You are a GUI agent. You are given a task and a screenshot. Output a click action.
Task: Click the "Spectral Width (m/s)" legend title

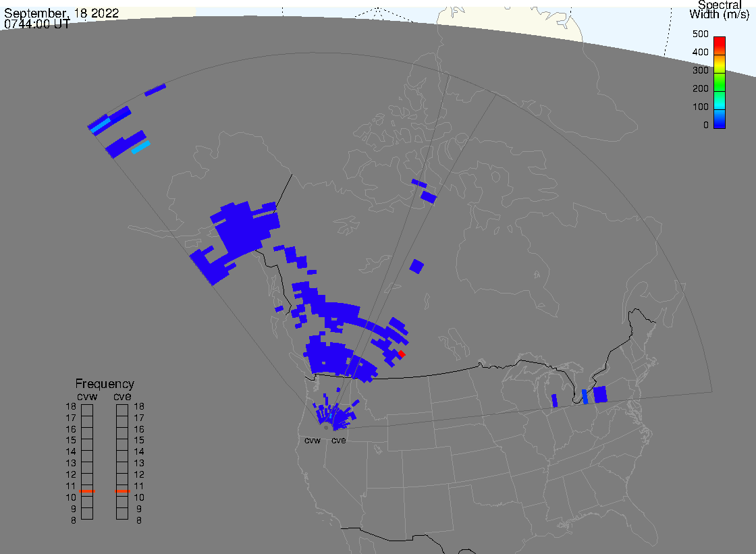719,9
